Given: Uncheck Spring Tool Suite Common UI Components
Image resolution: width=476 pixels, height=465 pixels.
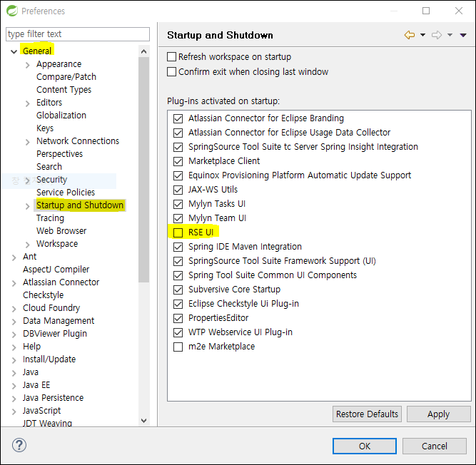Looking at the screenshot, I should click(178, 275).
